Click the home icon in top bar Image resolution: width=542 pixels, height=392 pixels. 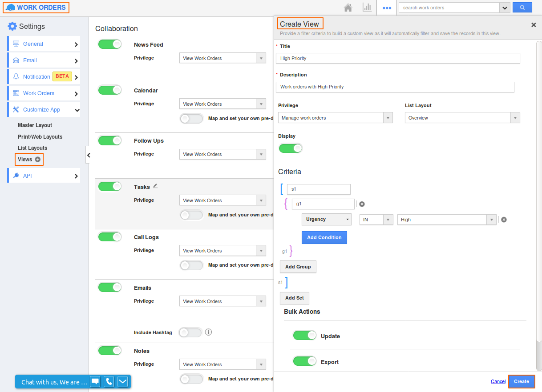348,8
